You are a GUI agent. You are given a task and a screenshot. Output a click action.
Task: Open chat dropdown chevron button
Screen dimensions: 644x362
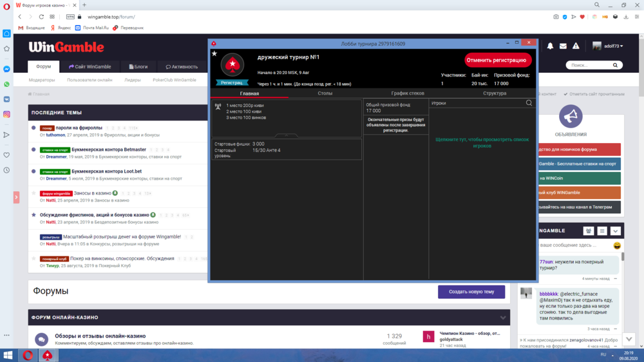[615, 231]
